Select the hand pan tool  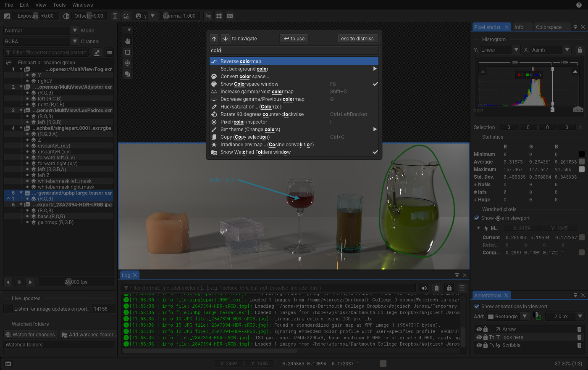coord(128,41)
